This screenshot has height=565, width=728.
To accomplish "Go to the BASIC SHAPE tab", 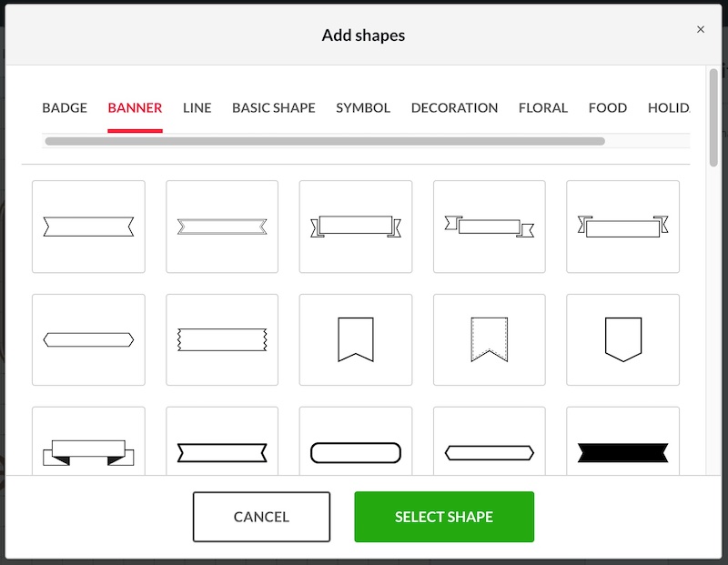I will (274, 107).
